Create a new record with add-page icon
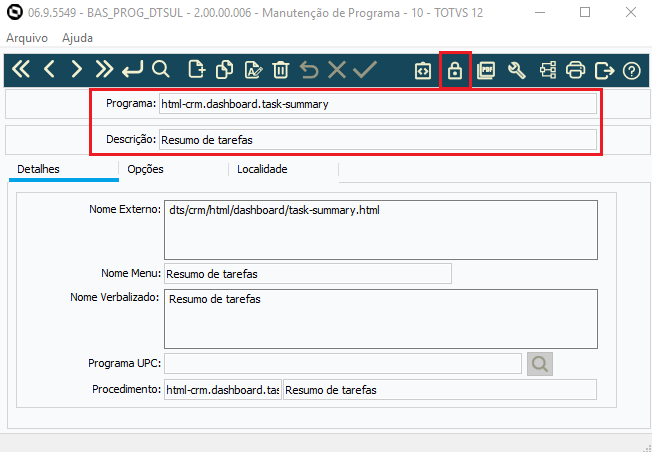 tap(197, 69)
